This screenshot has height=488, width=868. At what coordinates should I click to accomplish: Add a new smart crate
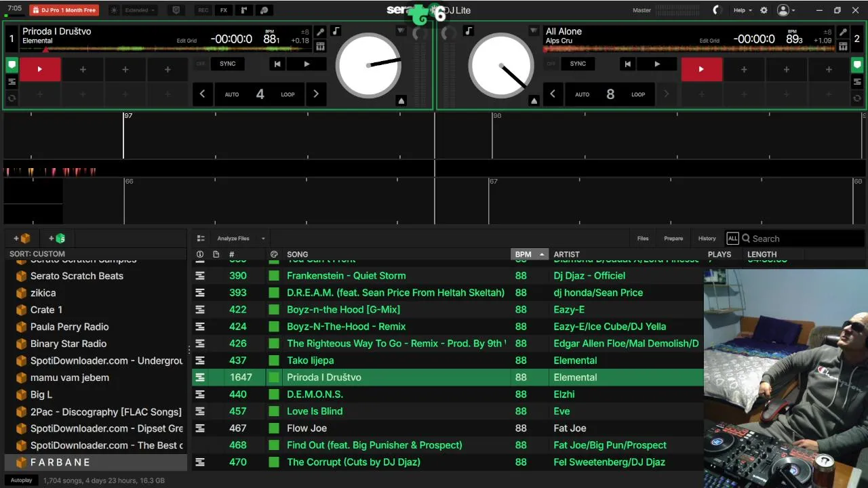[x=57, y=238]
